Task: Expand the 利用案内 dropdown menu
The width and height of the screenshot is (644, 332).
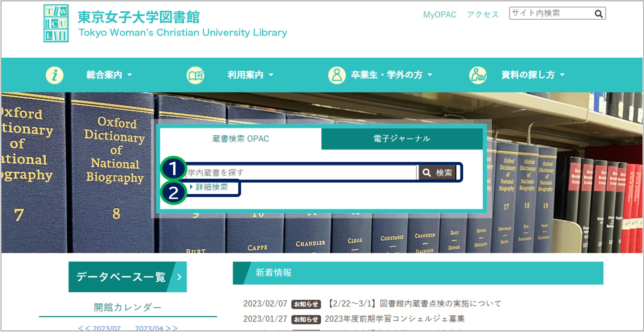Action: coord(250,75)
